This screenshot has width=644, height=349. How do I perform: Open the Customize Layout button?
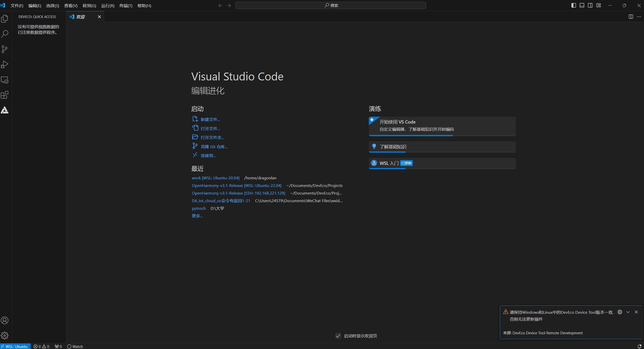(x=599, y=6)
